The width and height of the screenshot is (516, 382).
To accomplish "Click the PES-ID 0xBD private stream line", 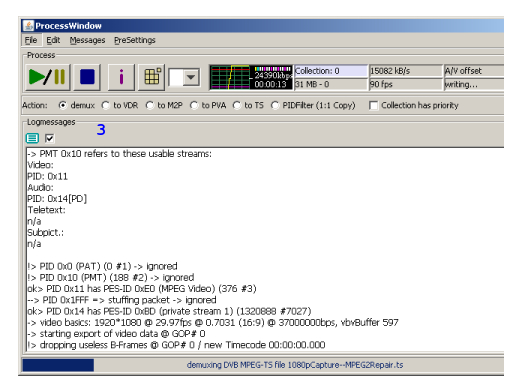I will tap(169, 311).
